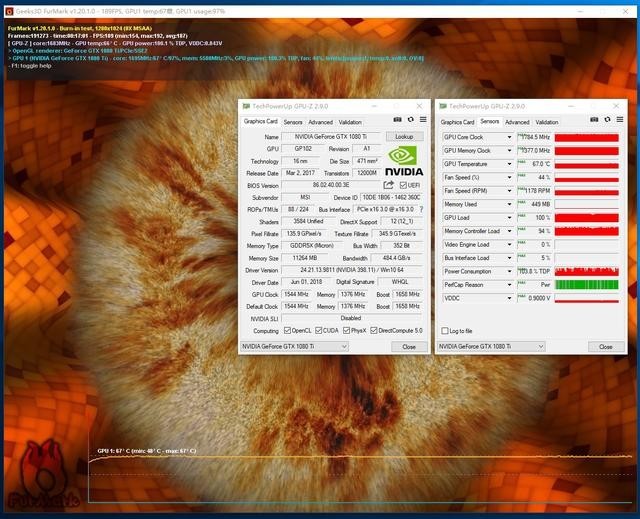
Task: Open hamburger menu in Sensors window
Action: pos(620,120)
